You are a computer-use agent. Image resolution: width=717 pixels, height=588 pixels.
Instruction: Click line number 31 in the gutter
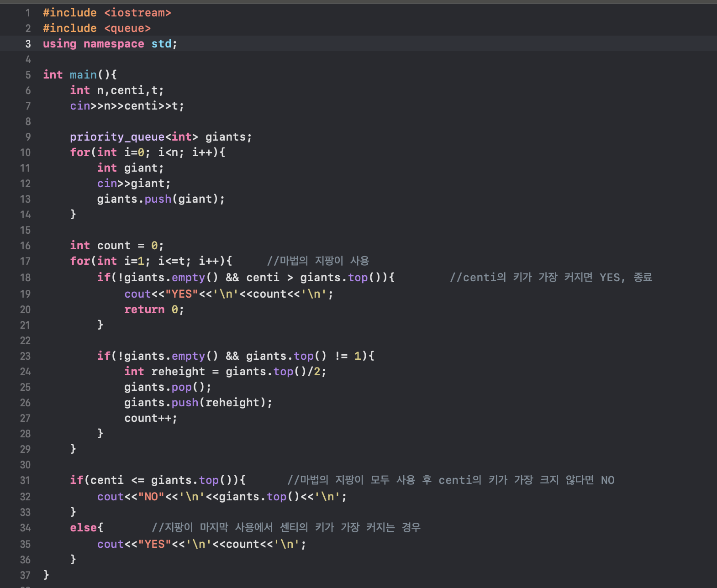pos(25,480)
